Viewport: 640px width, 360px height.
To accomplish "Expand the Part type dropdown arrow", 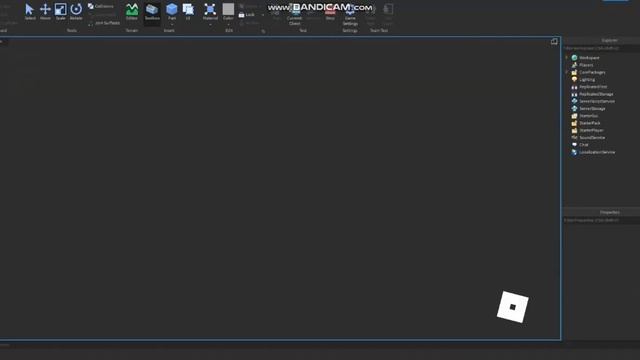I will click(172, 24).
